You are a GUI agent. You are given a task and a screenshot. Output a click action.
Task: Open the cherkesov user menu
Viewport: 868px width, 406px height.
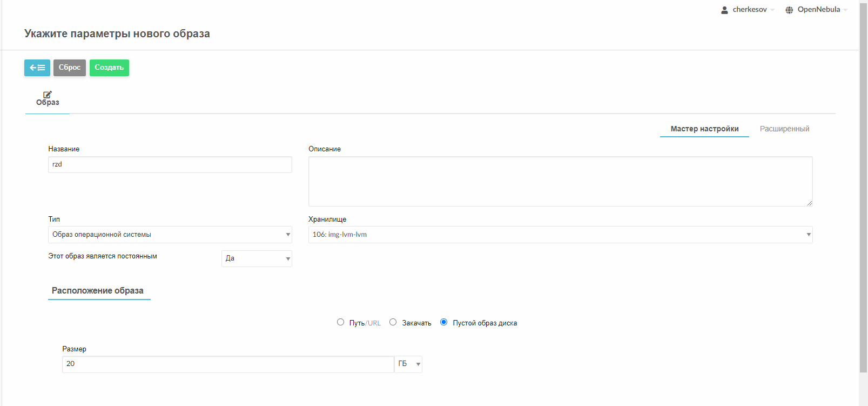coord(750,10)
